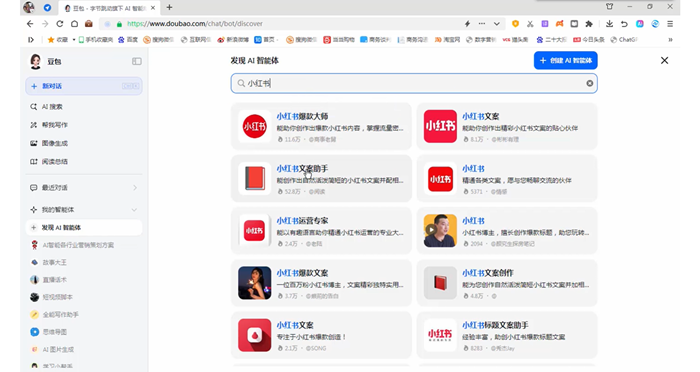This screenshot has width=700, height=372.
Task: Open the browser downloads icon
Action: click(609, 24)
